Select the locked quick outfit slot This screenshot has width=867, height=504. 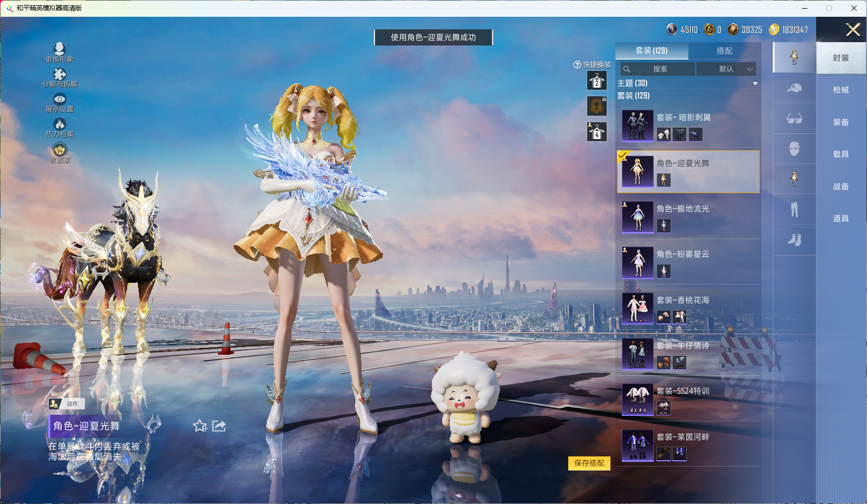pos(597,106)
